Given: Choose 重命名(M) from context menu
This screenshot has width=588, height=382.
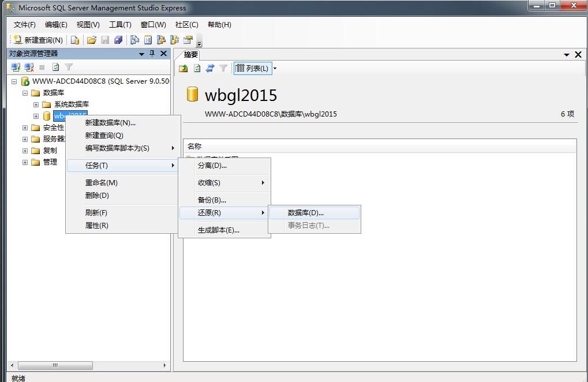Looking at the screenshot, I should [x=122, y=182].
